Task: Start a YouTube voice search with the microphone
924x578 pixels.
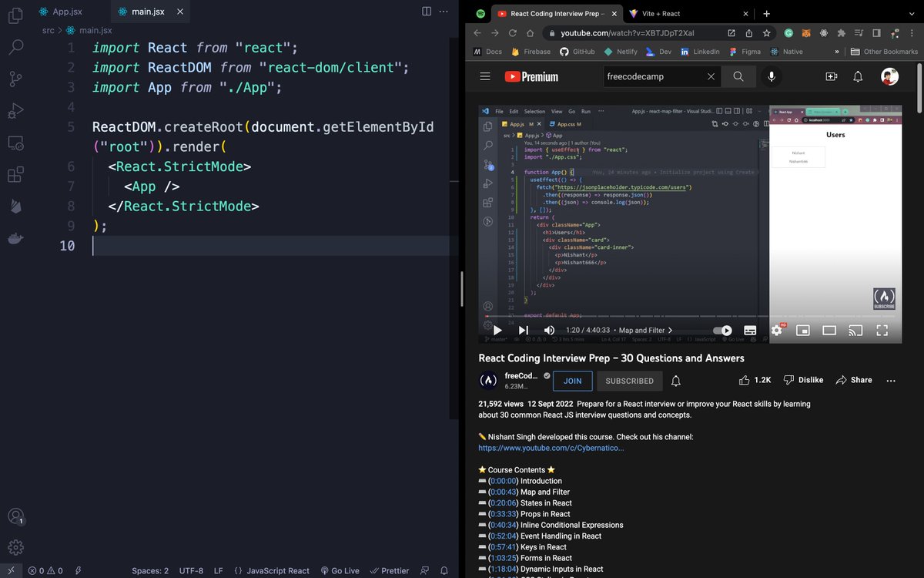Action: click(771, 76)
